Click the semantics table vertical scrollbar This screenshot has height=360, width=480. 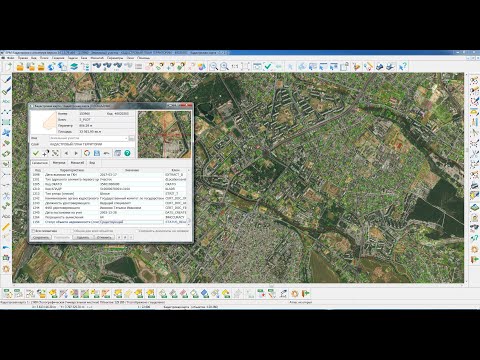(x=189, y=198)
